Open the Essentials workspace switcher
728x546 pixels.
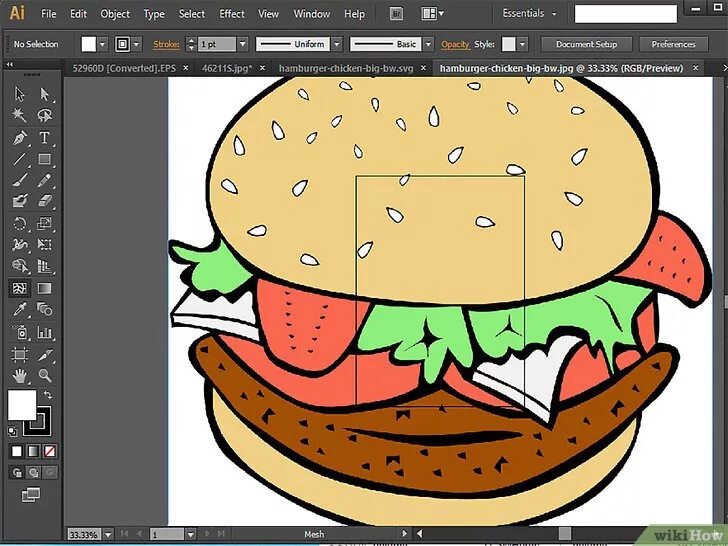pyautogui.click(x=529, y=13)
